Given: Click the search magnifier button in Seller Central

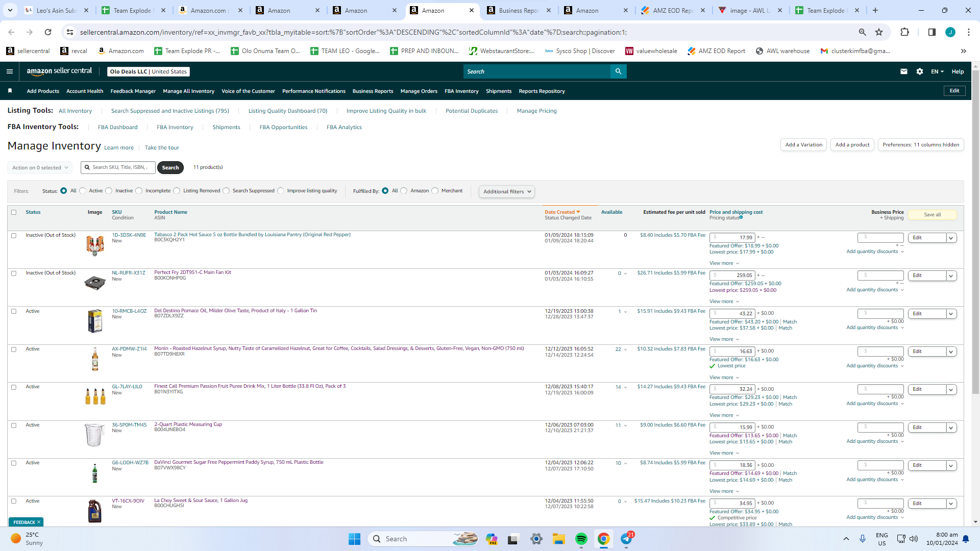Looking at the screenshot, I should pyautogui.click(x=618, y=71).
